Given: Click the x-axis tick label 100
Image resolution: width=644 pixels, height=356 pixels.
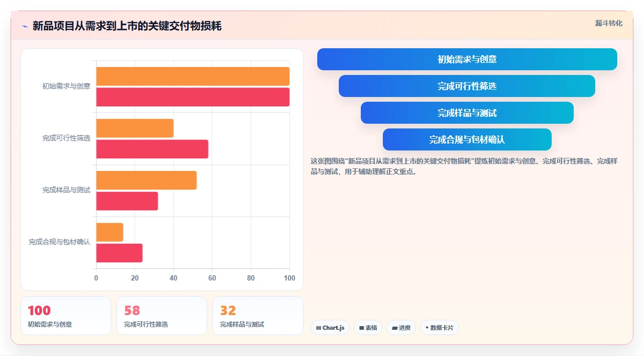Looking at the screenshot, I should click(x=289, y=278).
